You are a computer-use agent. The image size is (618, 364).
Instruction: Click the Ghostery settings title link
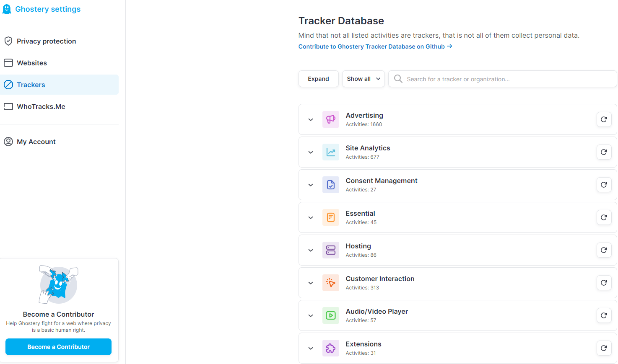(48, 9)
